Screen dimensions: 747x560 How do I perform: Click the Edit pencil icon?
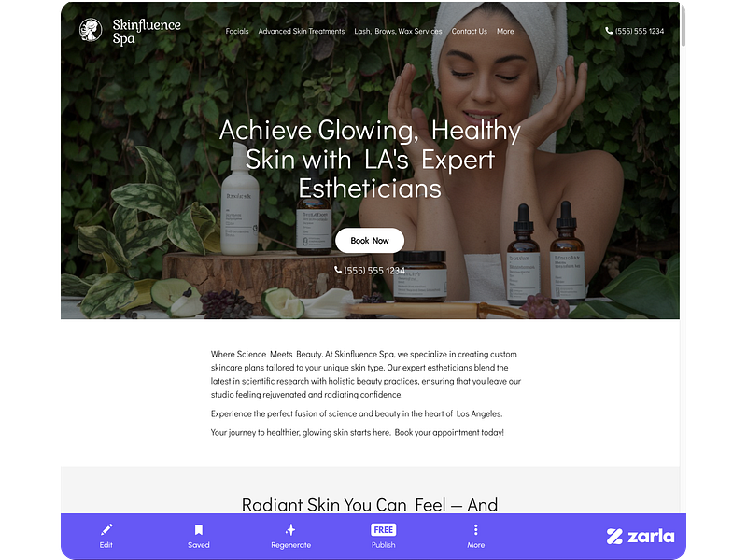click(x=106, y=529)
